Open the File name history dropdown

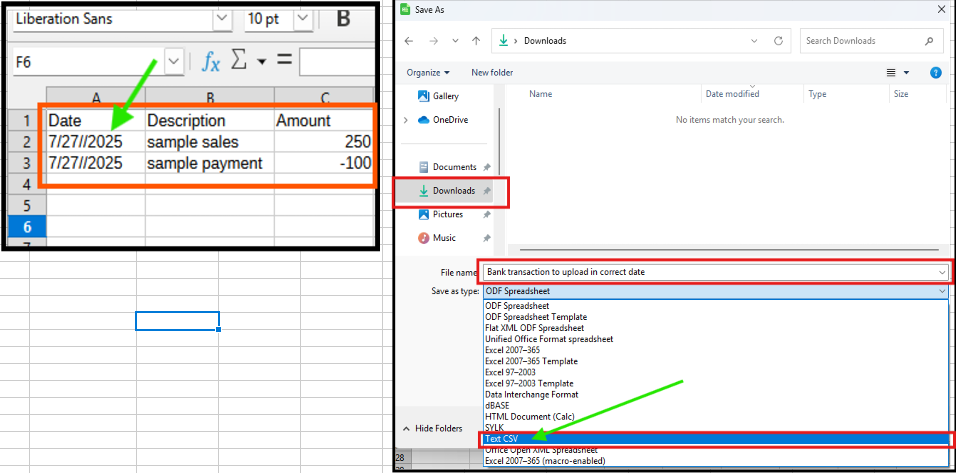click(x=943, y=272)
